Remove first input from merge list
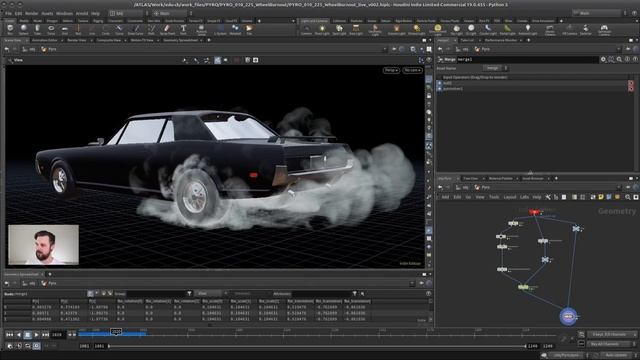640x360 pixels. (631, 83)
